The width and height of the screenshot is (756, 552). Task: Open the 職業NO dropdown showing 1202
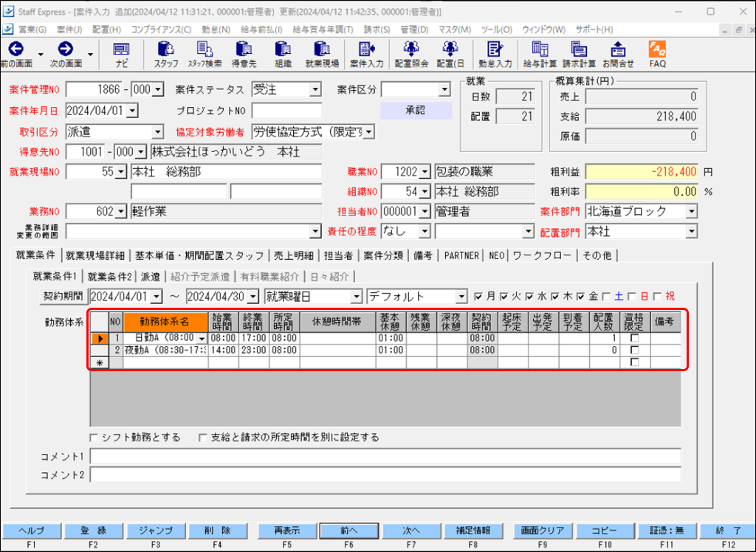(x=425, y=172)
